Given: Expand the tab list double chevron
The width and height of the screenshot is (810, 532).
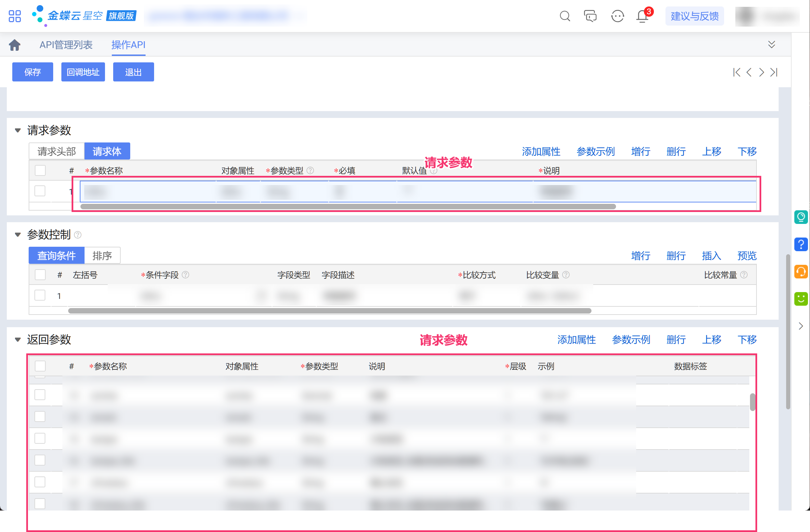Looking at the screenshot, I should 771,45.
